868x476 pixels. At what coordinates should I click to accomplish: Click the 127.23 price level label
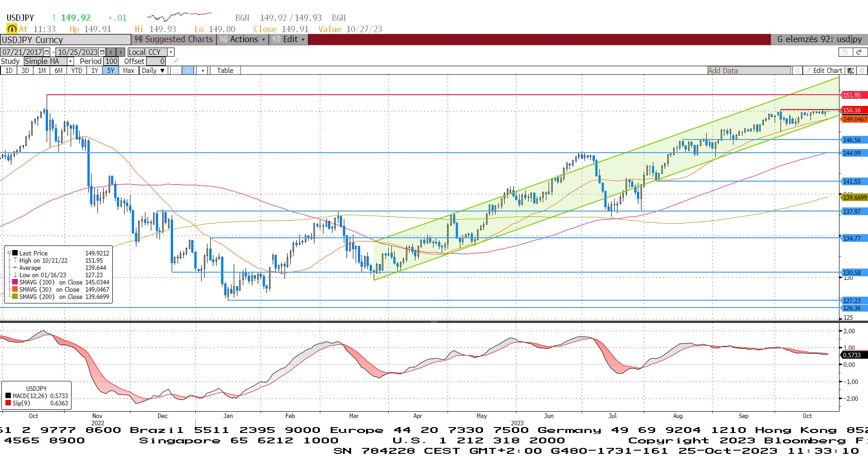pyautogui.click(x=854, y=301)
